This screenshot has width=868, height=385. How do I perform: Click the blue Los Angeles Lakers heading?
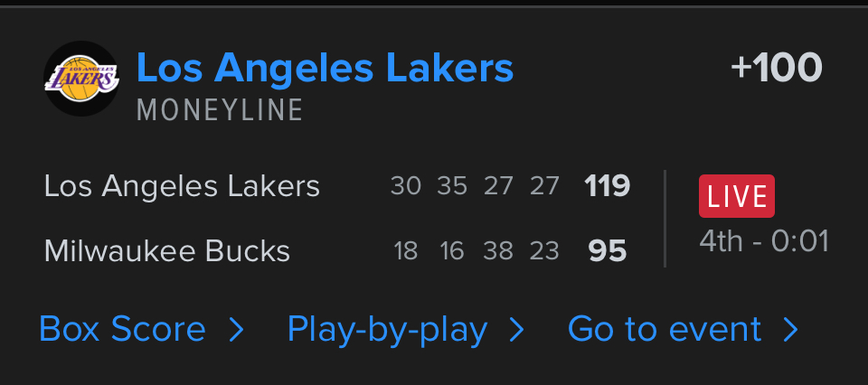(x=325, y=68)
